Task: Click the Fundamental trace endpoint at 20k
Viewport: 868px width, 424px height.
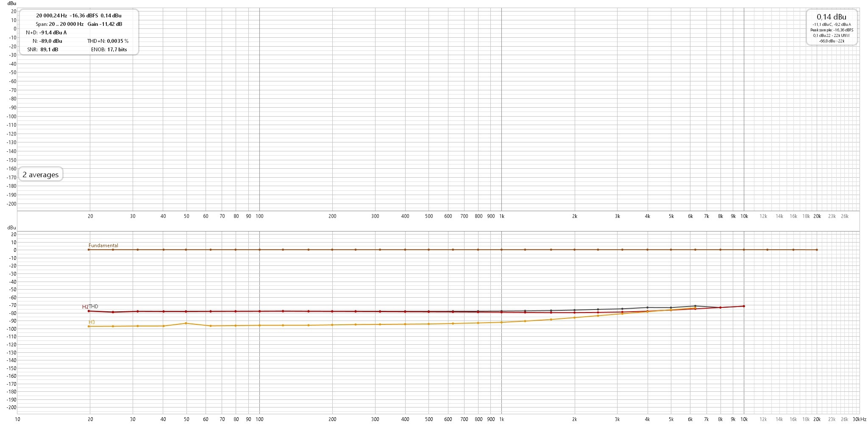Action: [x=817, y=250]
